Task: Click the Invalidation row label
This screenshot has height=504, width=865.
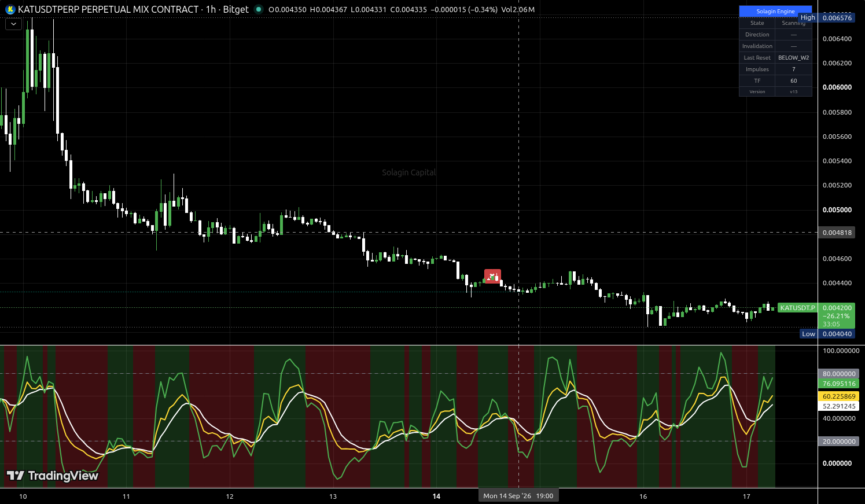Action: click(x=757, y=46)
